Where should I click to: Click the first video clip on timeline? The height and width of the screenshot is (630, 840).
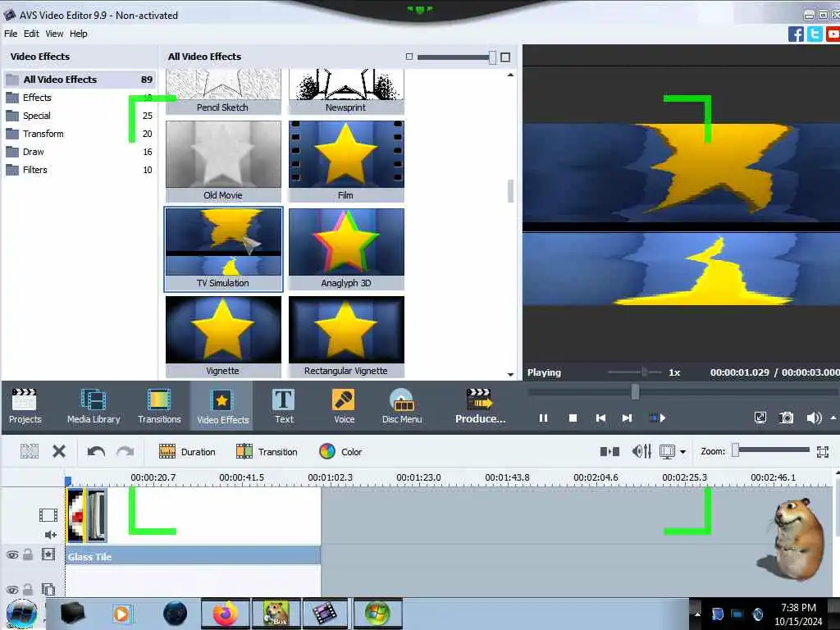pos(75,515)
